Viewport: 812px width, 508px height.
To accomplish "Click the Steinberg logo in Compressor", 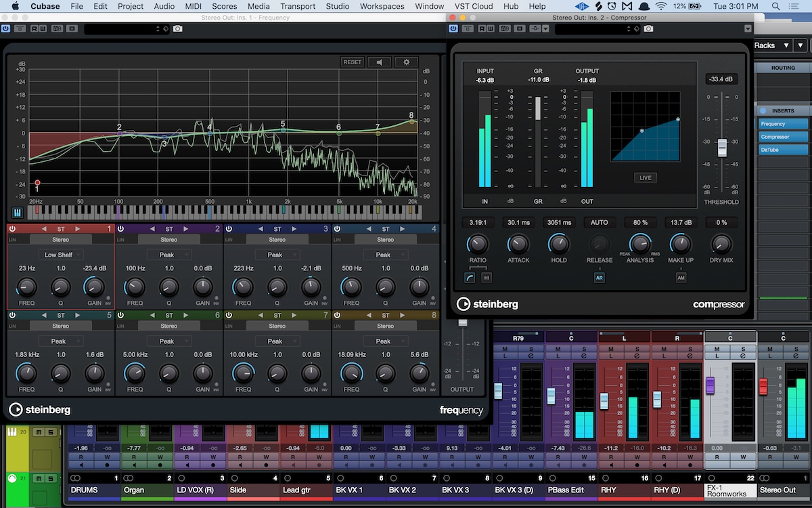I will click(487, 304).
